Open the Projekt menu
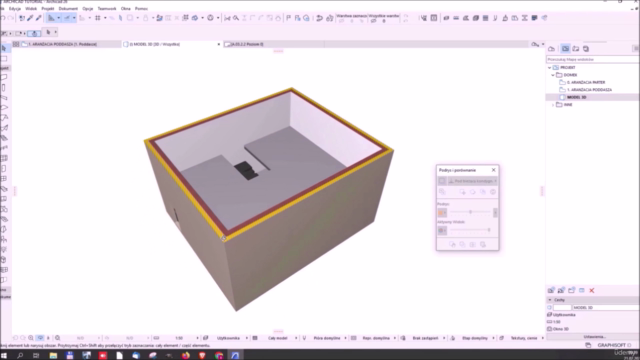This screenshot has height=360, width=640. (x=48, y=9)
